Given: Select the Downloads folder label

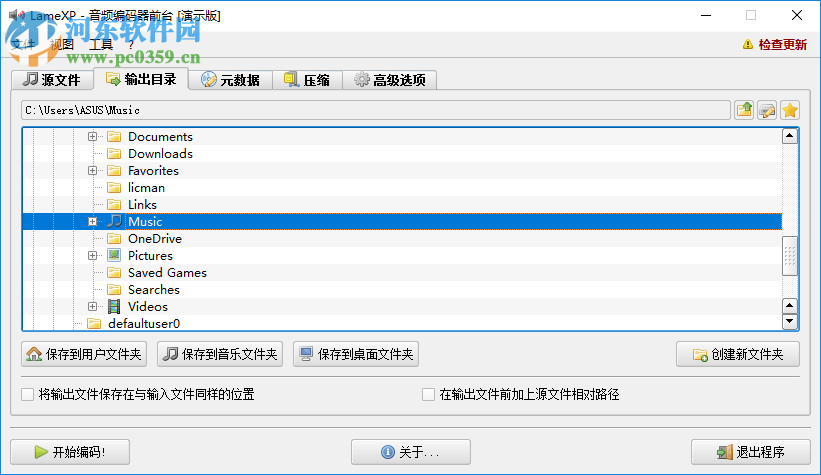Looking at the screenshot, I should pyautogui.click(x=160, y=153).
